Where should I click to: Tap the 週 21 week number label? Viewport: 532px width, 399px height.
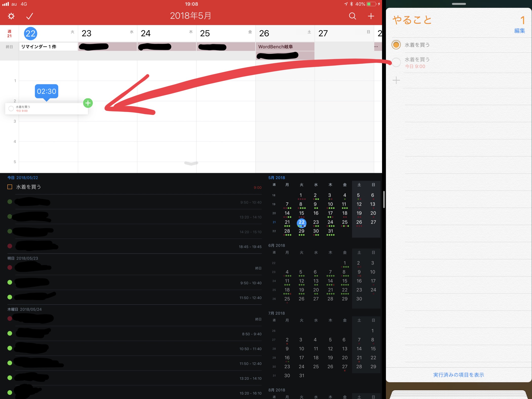[9, 33]
